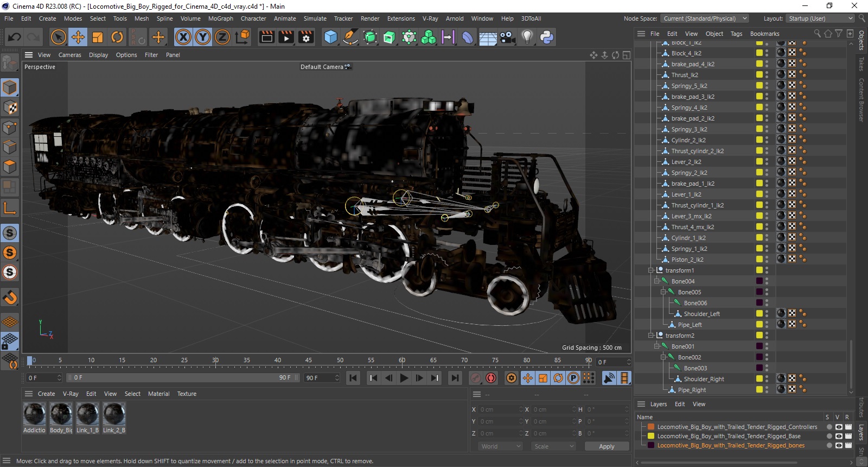Select the Body_Big material thumbnail
This screenshot has height=467, width=868.
coord(61,415)
